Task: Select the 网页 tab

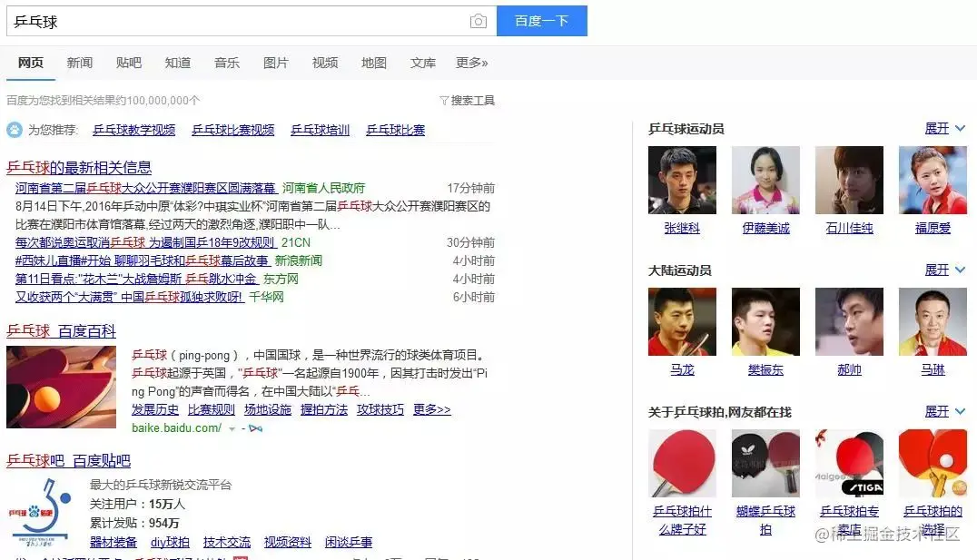Action: click(x=31, y=63)
